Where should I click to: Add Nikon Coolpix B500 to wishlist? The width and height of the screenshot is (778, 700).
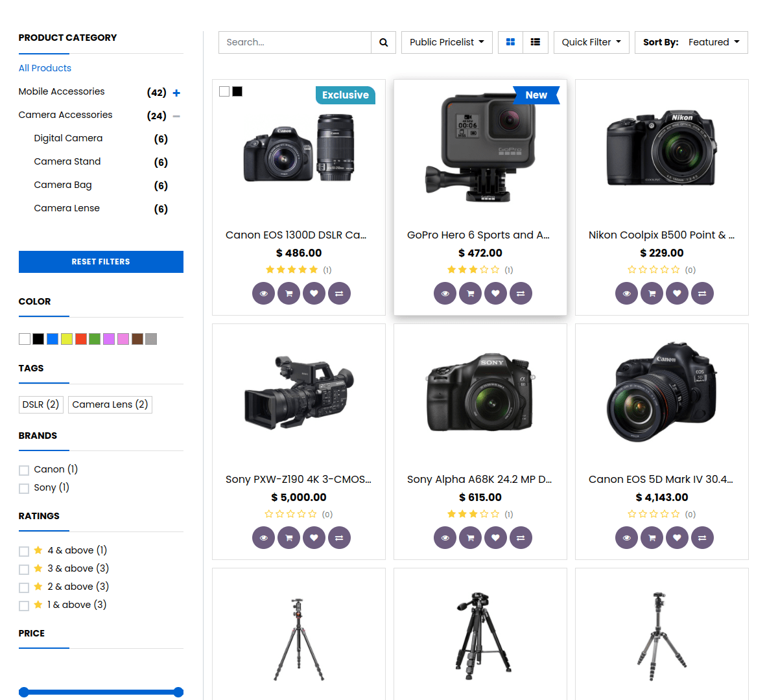point(677,293)
